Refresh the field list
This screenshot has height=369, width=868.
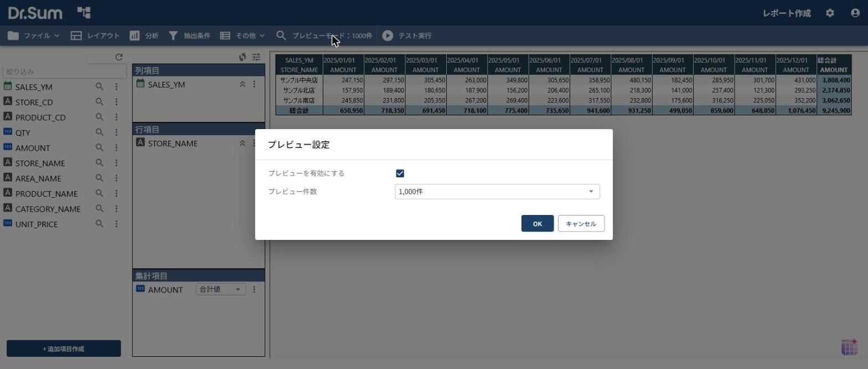coord(118,57)
